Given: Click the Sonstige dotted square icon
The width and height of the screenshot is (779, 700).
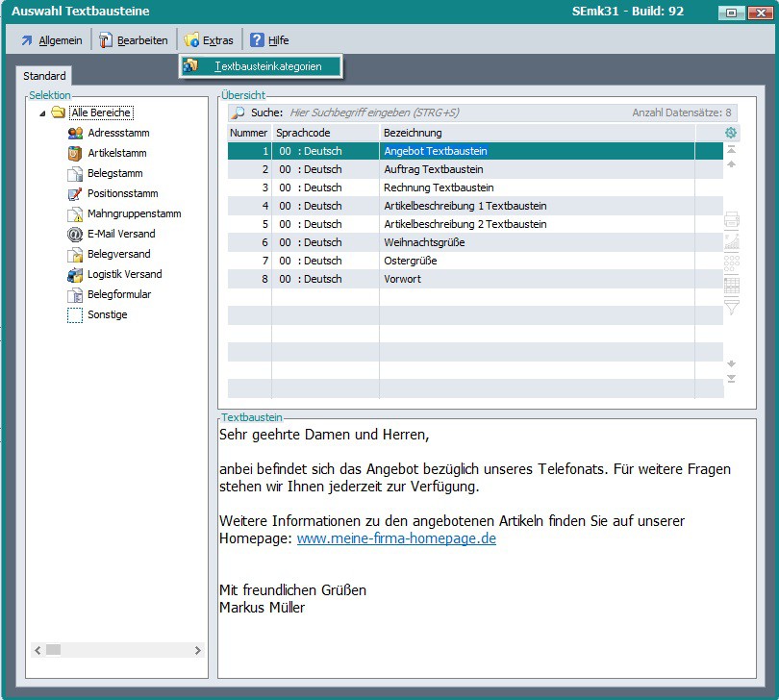Looking at the screenshot, I should point(75,315).
